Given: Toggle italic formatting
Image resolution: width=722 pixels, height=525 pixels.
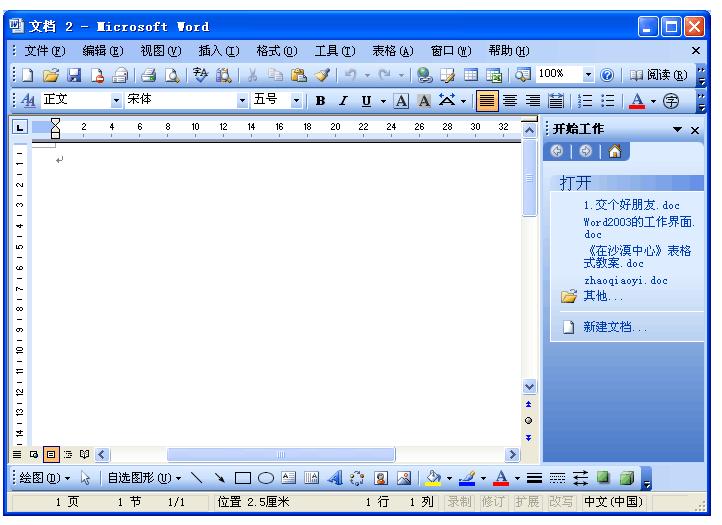Looking at the screenshot, I should 343,100.
